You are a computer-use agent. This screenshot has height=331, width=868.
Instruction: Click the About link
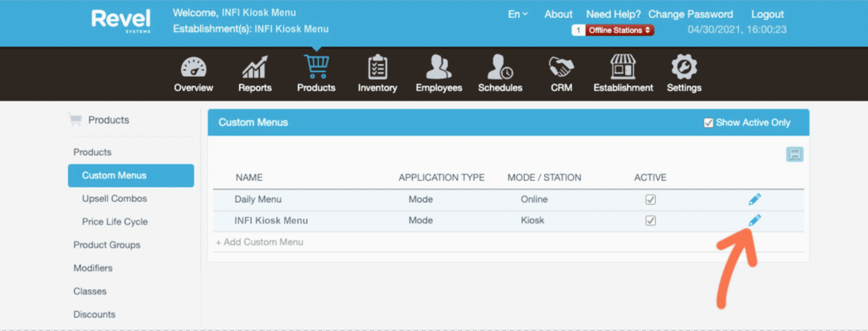[558, 14]
